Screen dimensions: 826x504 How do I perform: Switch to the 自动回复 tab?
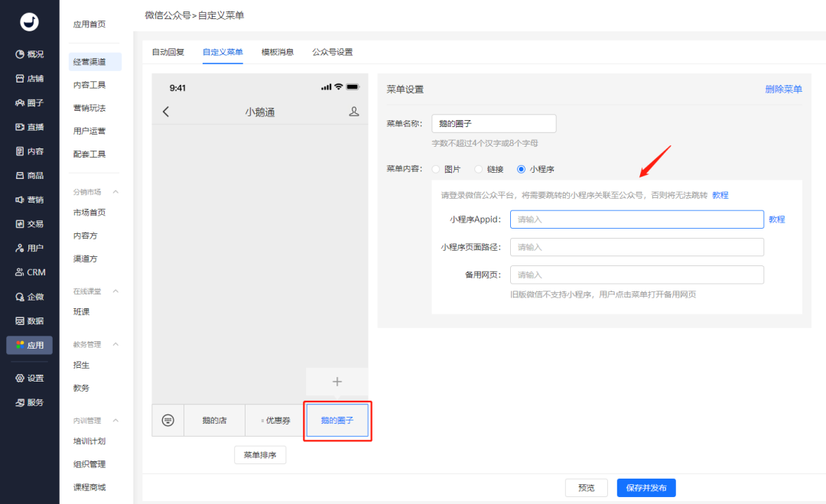click(168, 52)
